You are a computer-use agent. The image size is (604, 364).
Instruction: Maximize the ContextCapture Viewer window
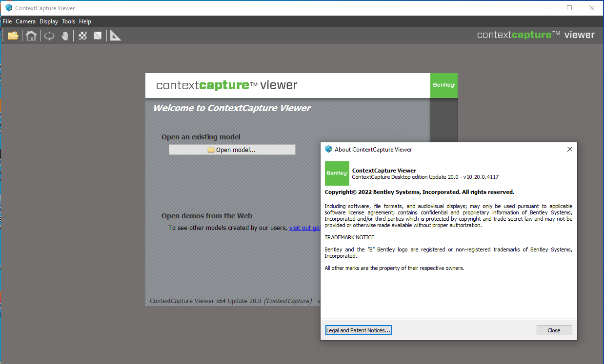click(x=569, y=8)
